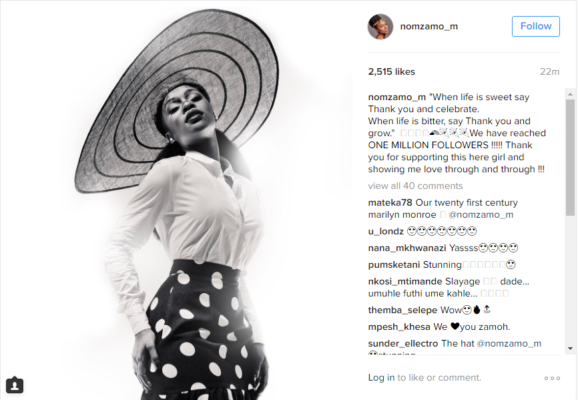Screen dimensions: 578x400
Task: Open nomzamo_m profile picture avatar
Action: [x=380, y=27]
